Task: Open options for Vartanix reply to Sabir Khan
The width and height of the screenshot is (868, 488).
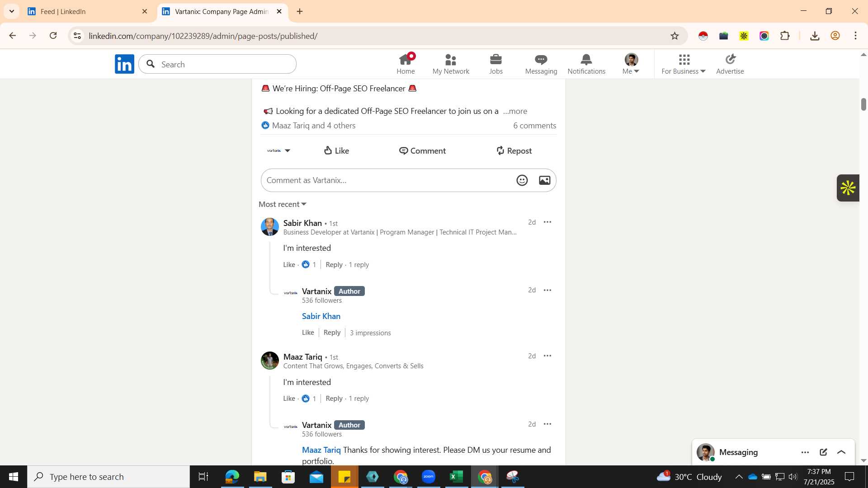Action: 547,290
